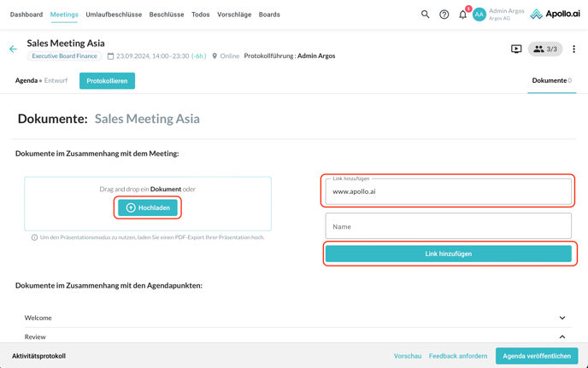
Task: Go to the Umlaufbeschlüsse menu
Action: 114,15
